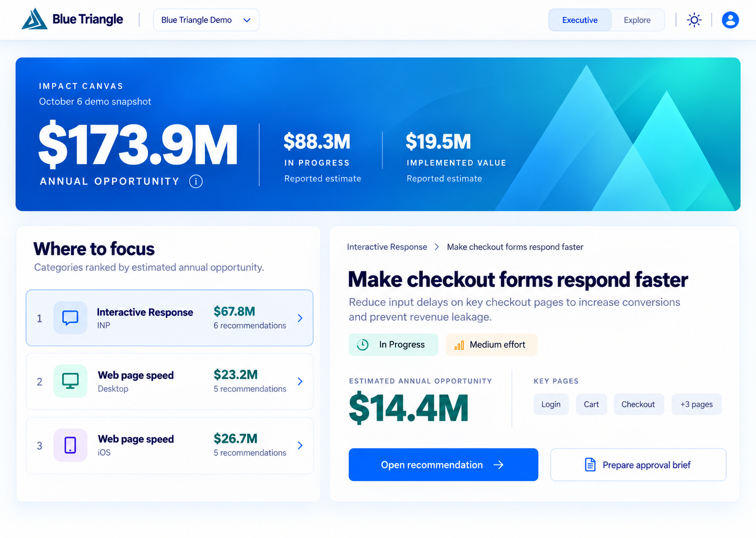Click the $19.5M Implemented Value figure

coord(438,141)
